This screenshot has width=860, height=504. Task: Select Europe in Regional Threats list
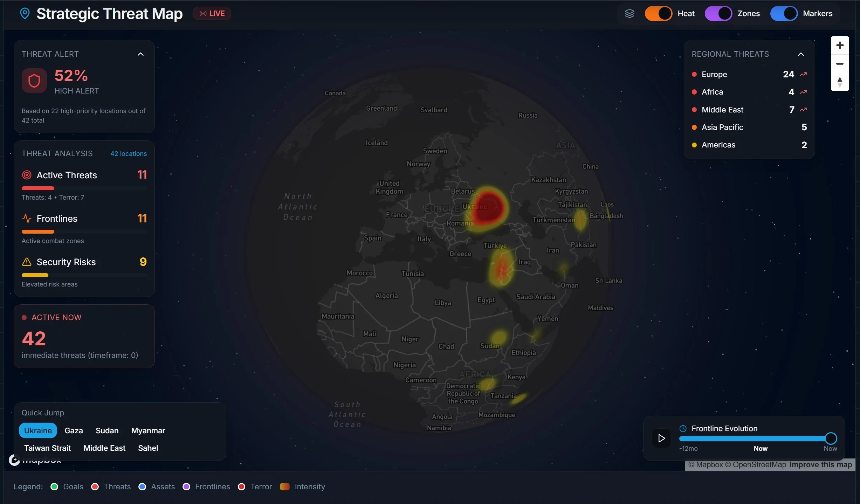714,74
